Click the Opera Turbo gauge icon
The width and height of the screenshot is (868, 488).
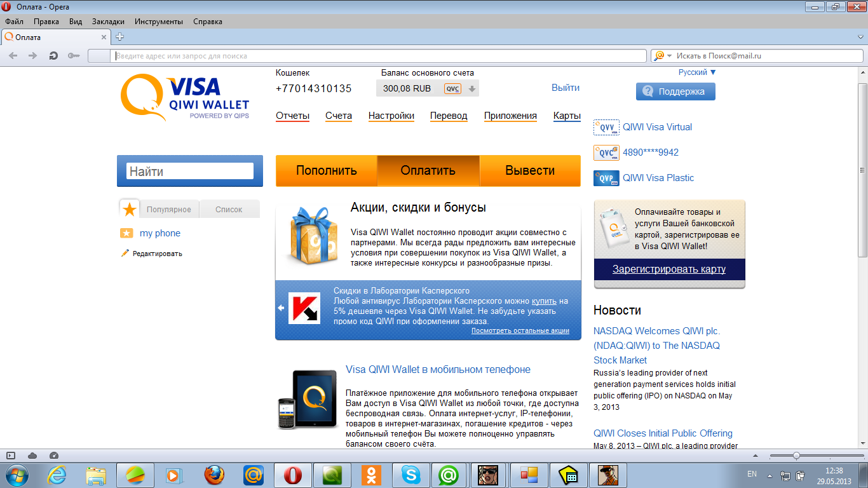pos(54,455)
